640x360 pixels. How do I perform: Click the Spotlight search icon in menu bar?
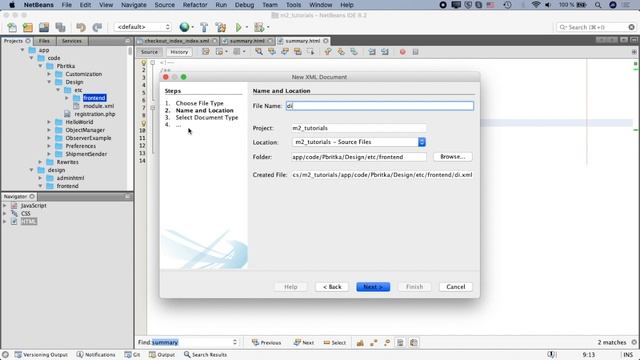598,5
